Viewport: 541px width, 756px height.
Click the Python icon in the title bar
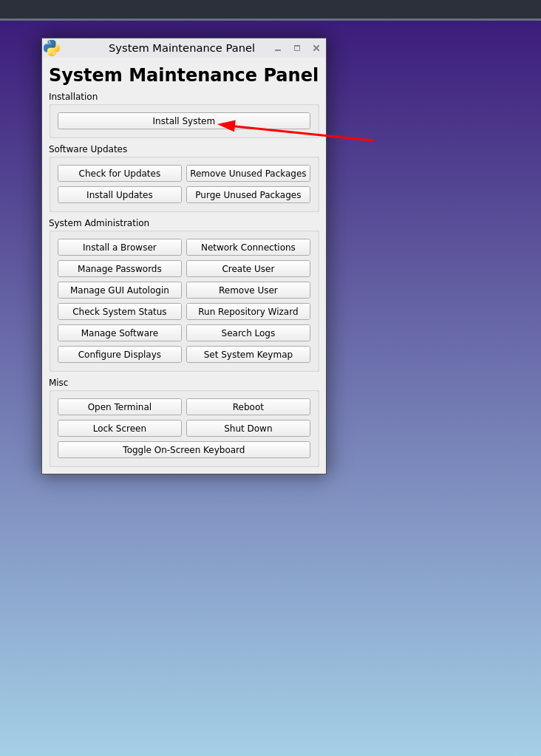51,48
